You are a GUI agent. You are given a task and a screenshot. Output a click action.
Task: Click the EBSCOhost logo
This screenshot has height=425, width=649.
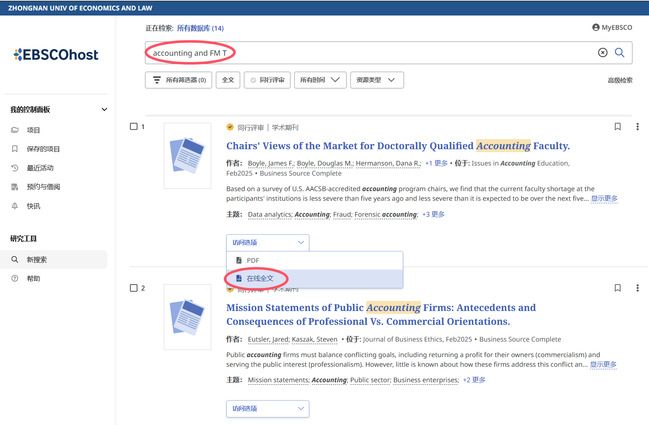(x=56, y=55)
